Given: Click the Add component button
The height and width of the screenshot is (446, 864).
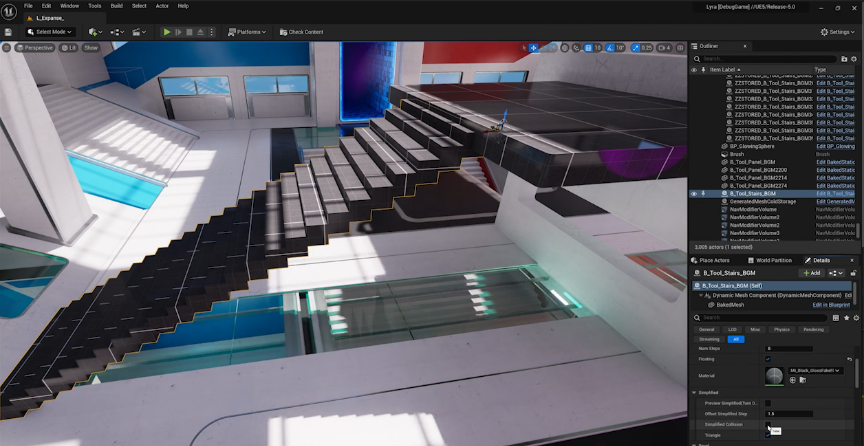Looking at the screenshot, I should point(811,272).
